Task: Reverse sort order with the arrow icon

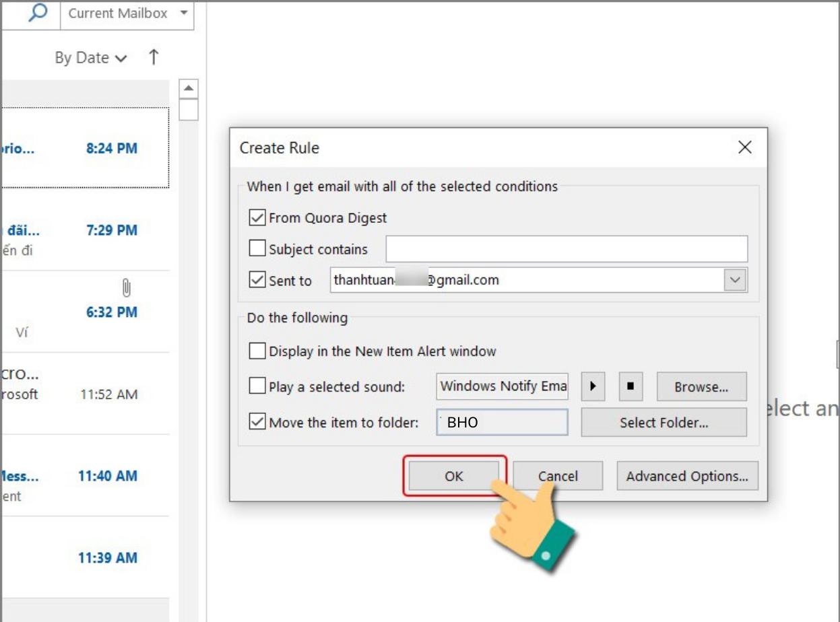Action: pyautogui.click(x=154, y=57)
